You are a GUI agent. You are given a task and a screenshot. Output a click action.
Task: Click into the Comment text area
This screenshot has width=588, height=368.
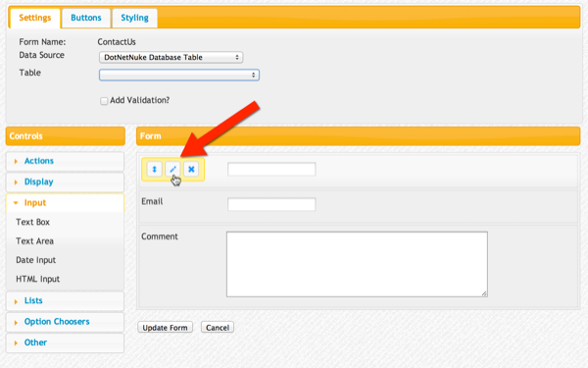click(357, 264)
